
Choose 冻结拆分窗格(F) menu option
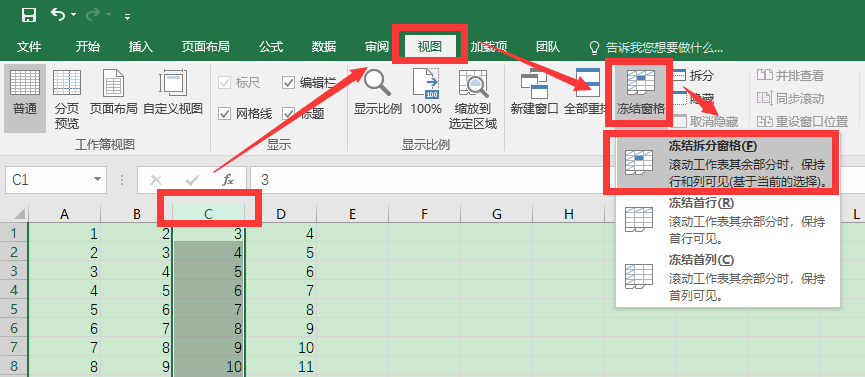point(728,163)
